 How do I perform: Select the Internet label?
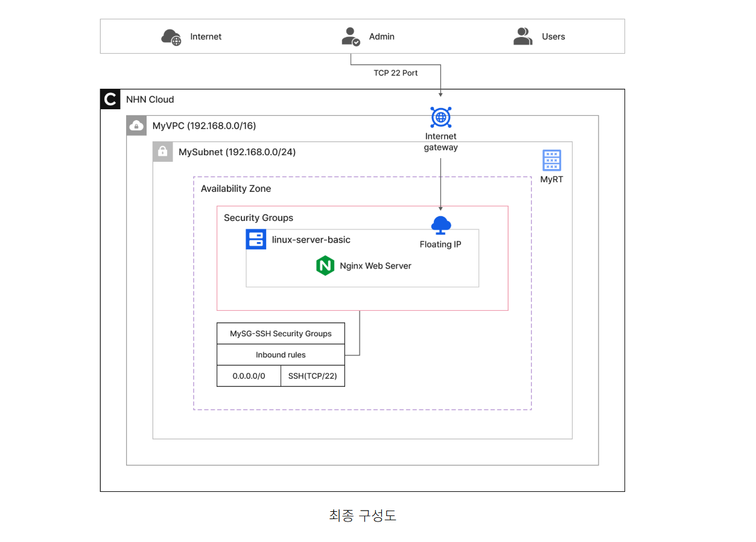pyautogui.click(x=206, y=37)
